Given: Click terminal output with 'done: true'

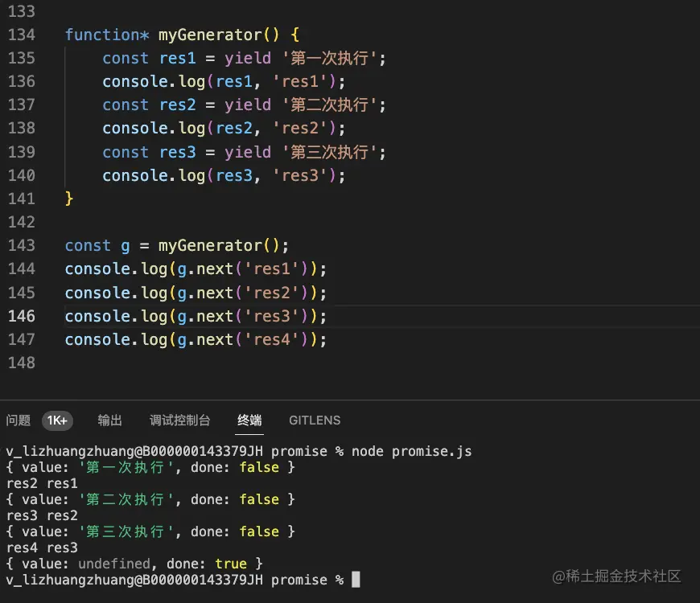Looking at the screenshot, I should [x=134, y=564].
